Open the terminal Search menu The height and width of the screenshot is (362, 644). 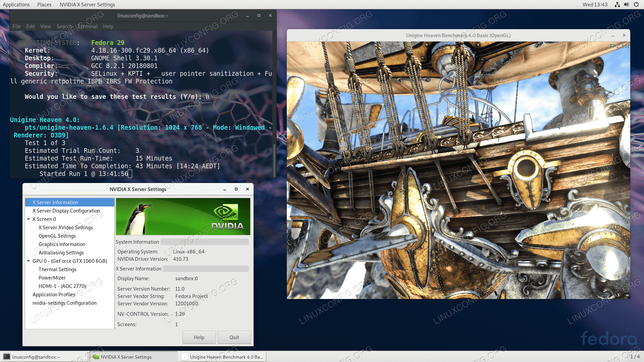pos(64,26)
